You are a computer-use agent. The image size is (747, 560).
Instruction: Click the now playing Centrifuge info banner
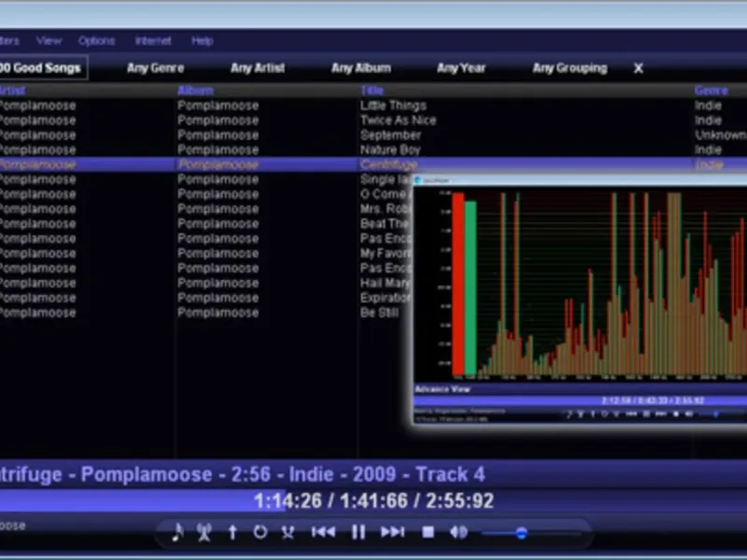point(242,474)
